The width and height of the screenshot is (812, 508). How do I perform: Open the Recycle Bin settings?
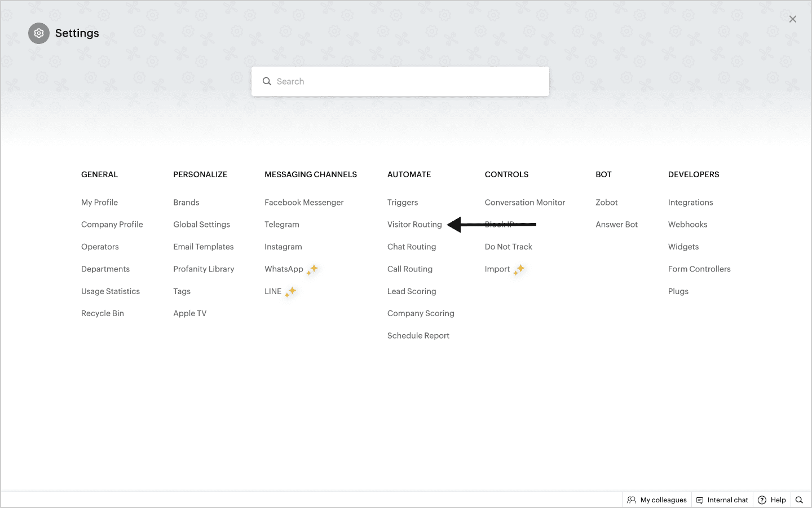(x=102, y=313)
